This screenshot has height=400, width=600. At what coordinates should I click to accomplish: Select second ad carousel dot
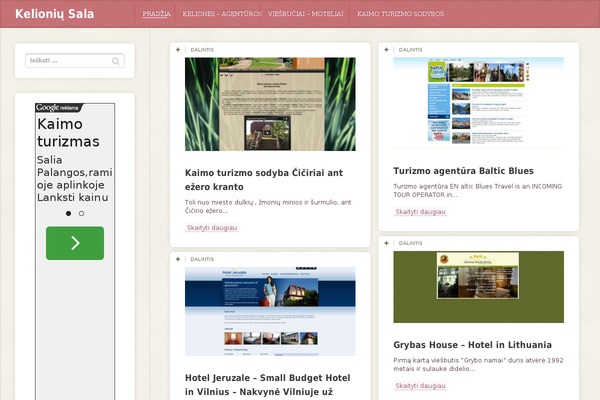(82, 214)
